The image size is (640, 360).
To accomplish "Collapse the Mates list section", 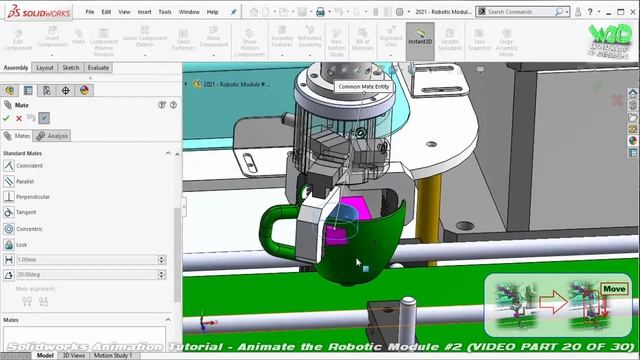I will 168,320.
